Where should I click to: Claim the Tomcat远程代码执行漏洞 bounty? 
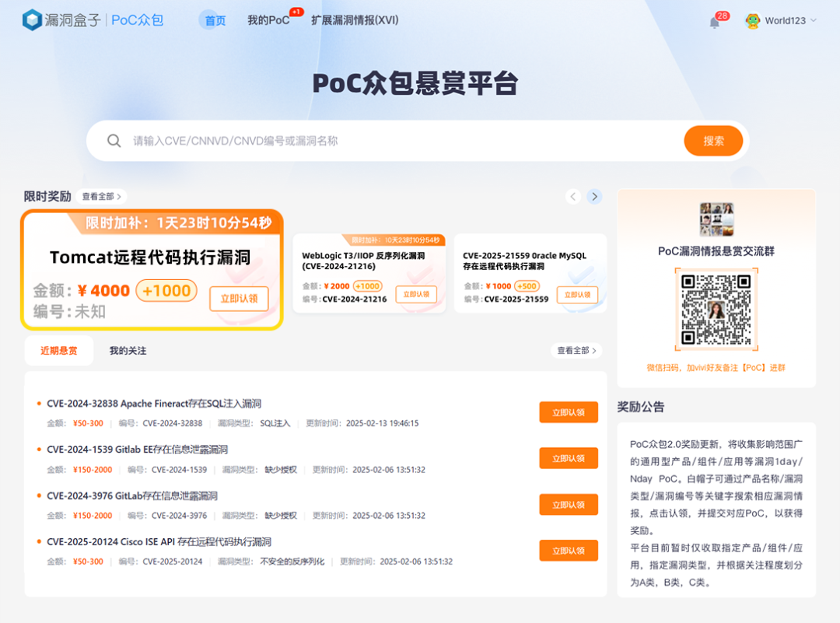[239, 299]
